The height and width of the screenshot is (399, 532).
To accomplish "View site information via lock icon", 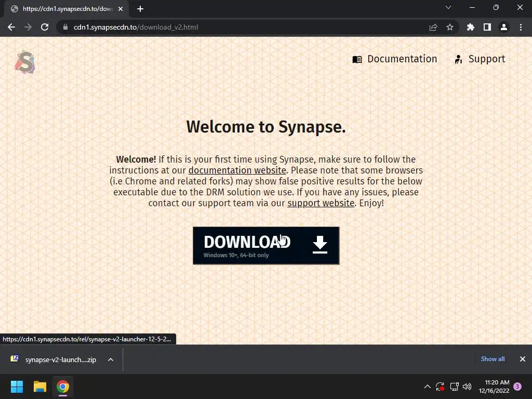I will pos(65,27).
